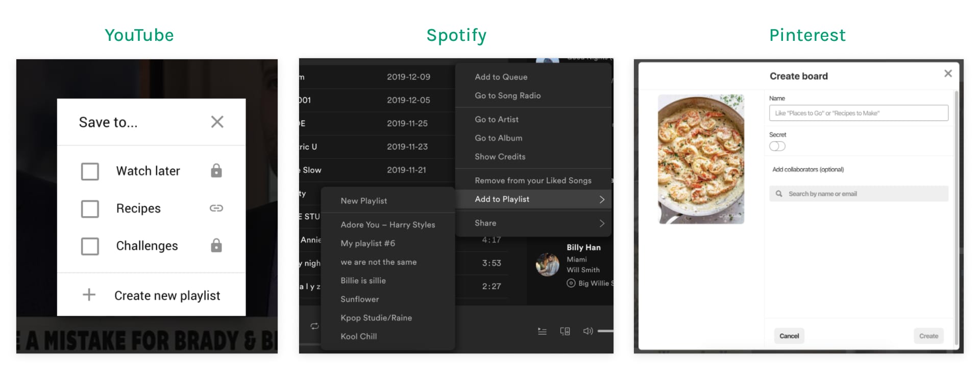Image resolution: width=980 pixels, height=378 pixels.
Task: Click the search magnifier icon
Action: (x=779, y=194)
